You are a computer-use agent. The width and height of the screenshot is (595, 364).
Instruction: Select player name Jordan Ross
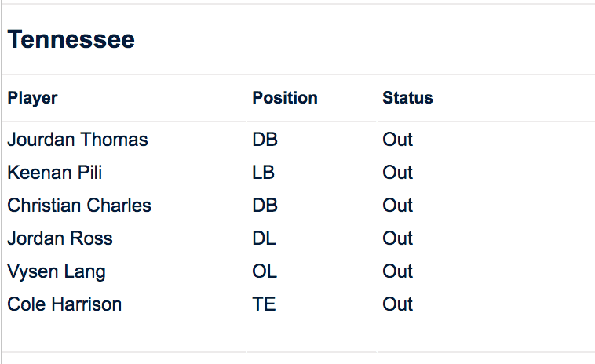pyautogui.click(x=60, y=238)
